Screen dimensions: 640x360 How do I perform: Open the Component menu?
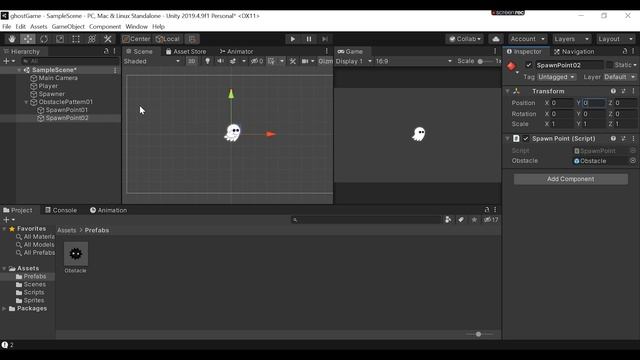click(x=105, y=27)
